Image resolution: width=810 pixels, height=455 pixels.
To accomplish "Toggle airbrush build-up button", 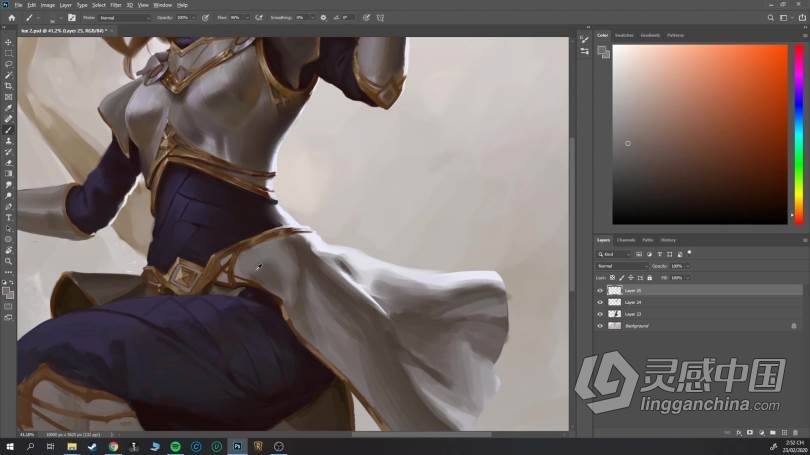I will coord(259,18).
